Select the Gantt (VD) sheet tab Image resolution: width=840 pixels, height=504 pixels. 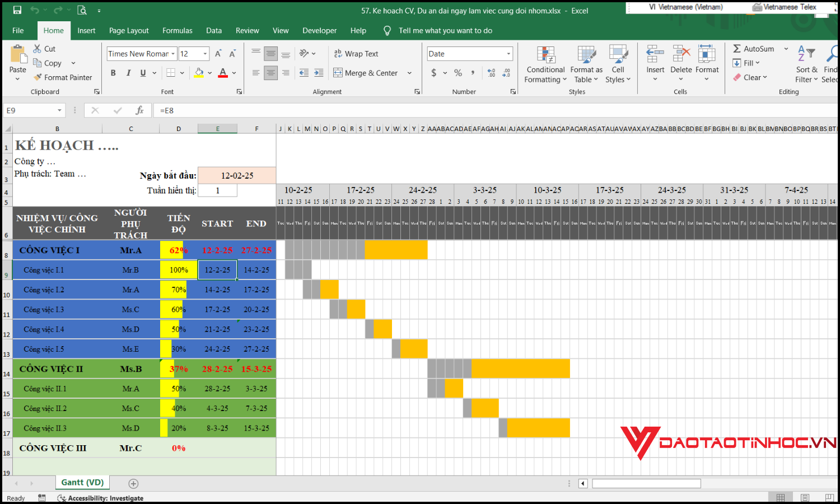point(82,482)
